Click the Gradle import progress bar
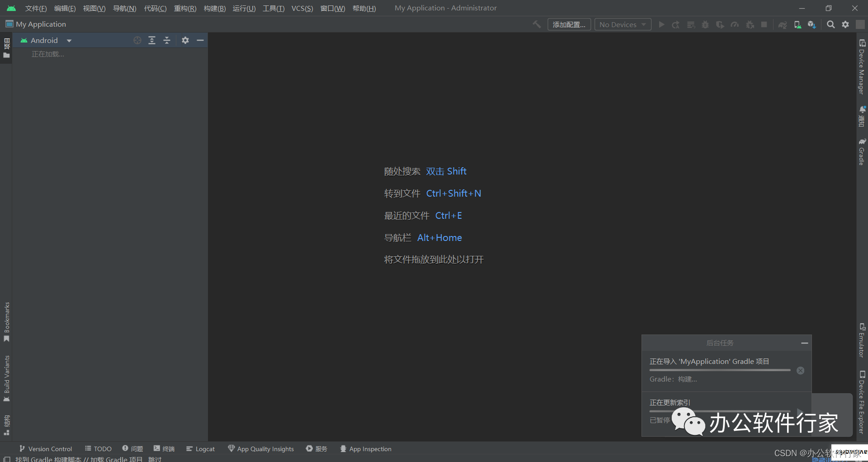Screen dimensions: 868x462 720,370
